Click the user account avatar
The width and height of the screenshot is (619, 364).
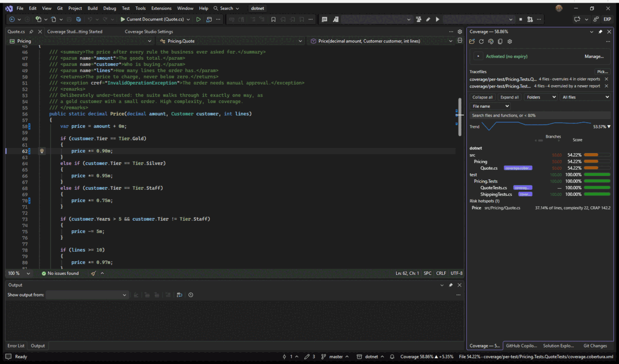559,8
